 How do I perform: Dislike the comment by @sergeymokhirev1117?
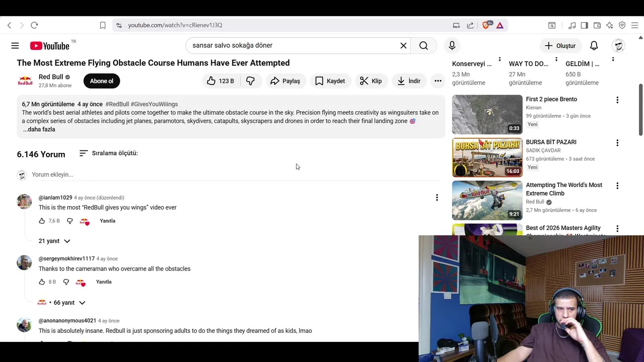point(66,282)
